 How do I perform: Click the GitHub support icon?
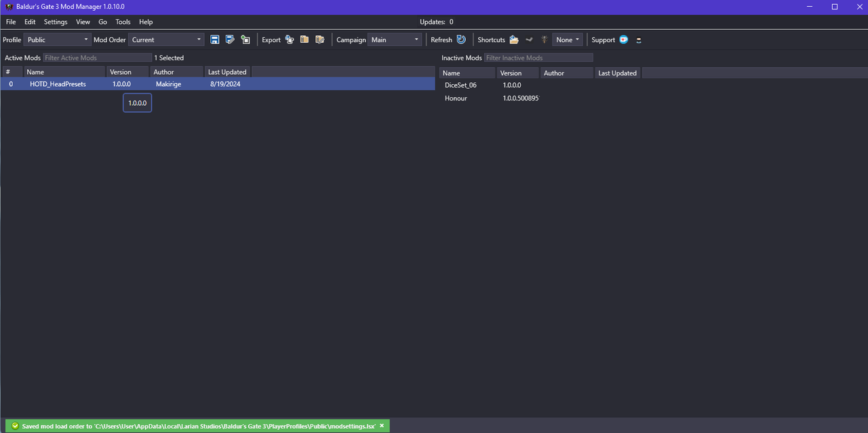point(639,39)
